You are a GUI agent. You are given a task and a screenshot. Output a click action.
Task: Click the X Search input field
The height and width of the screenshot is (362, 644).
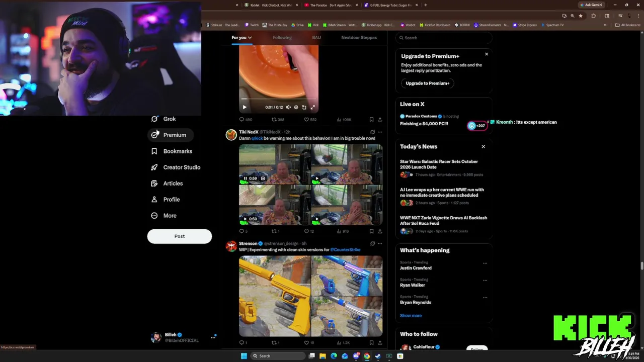pyautogui.click(x=444, y=38)
